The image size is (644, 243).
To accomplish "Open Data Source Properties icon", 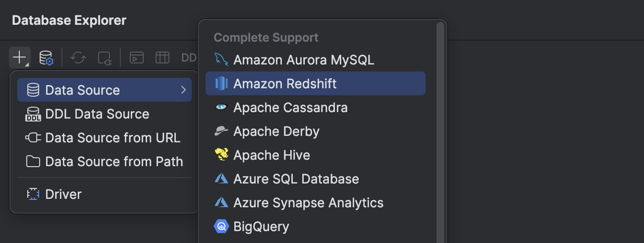I will pyautogui.click(x=46, y=58).
